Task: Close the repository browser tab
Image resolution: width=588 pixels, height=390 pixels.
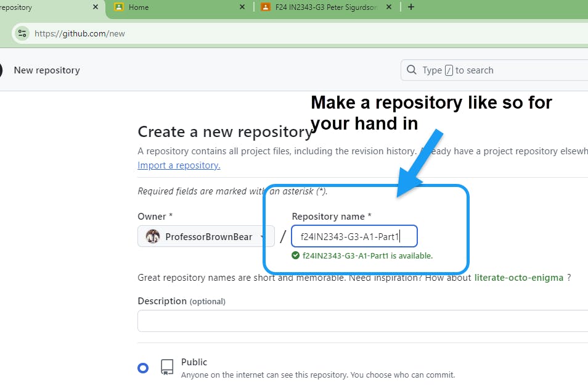Action: click(96, 7)
